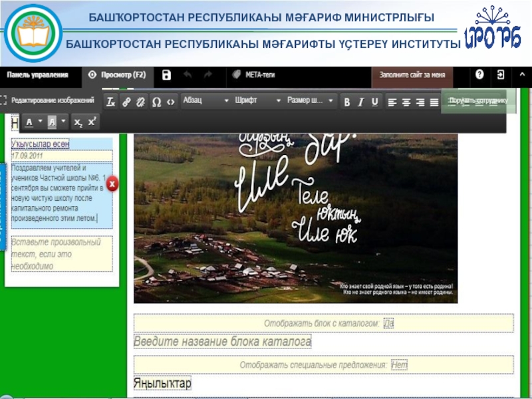The image size is (532, 399).
Task: Switch to Просмотр (F2) preview mode
Action: [118, 75]
